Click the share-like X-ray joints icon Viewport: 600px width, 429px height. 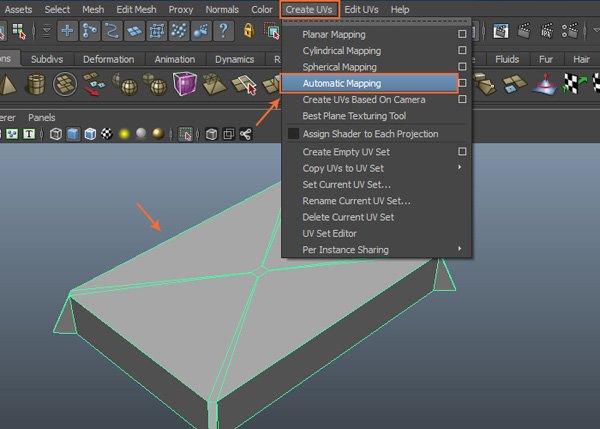(x=246, y=134)
